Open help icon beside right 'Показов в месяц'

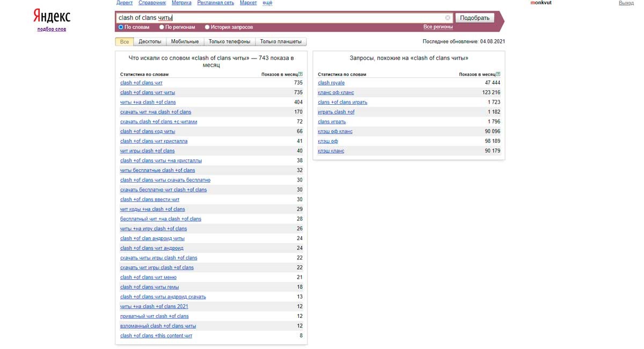coord(498,74)
